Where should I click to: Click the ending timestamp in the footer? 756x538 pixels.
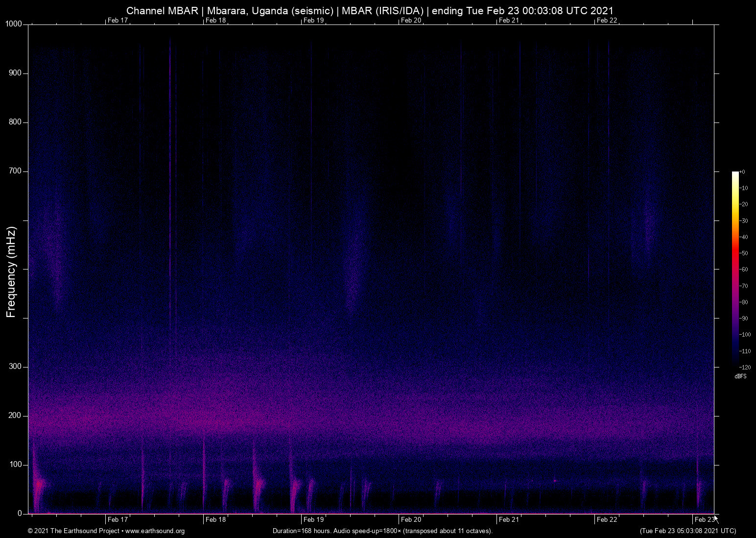[687, 531]
